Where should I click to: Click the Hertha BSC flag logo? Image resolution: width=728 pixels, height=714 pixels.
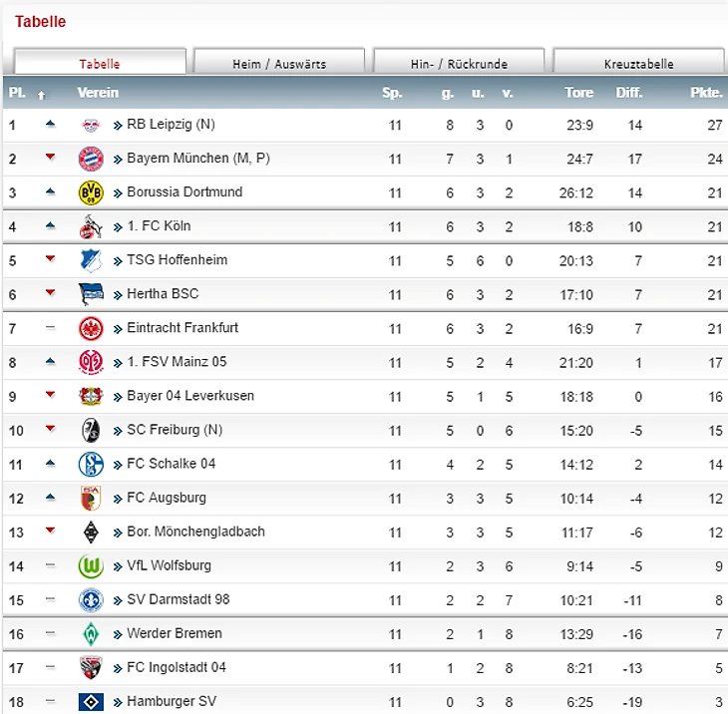[91, 294]
